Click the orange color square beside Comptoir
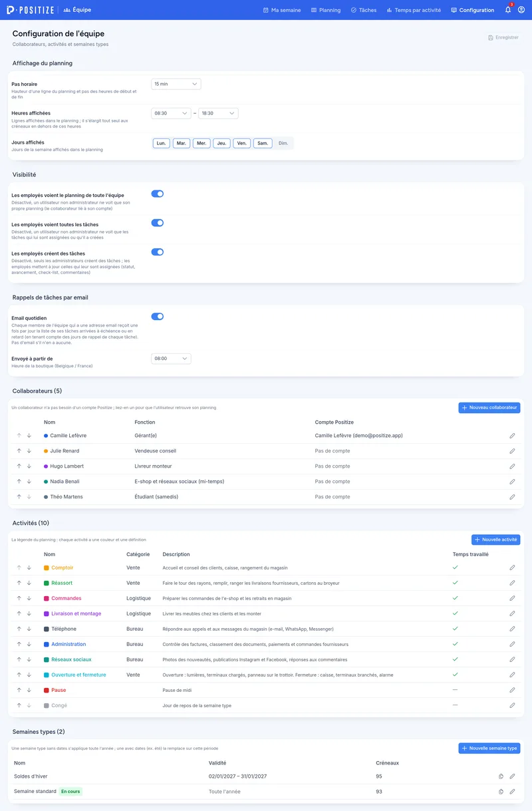Screen dimensions: 532x811 tap(47, 568)
